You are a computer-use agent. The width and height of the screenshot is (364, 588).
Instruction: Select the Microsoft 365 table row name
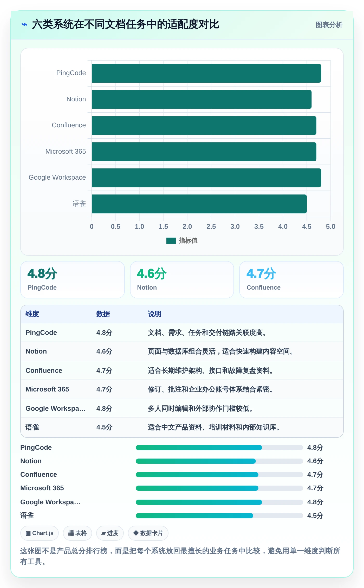pos(47,389)
